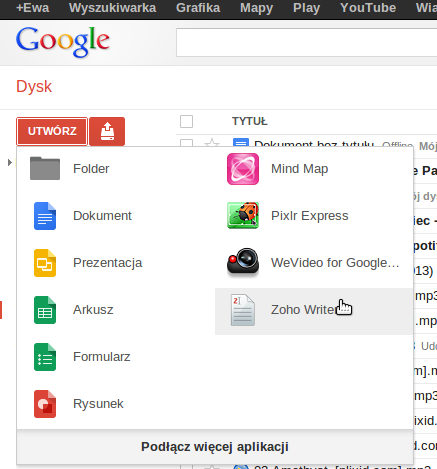Select WeVideo for Google entry
This screenshot has height=469, width=437.
(314, 263)
